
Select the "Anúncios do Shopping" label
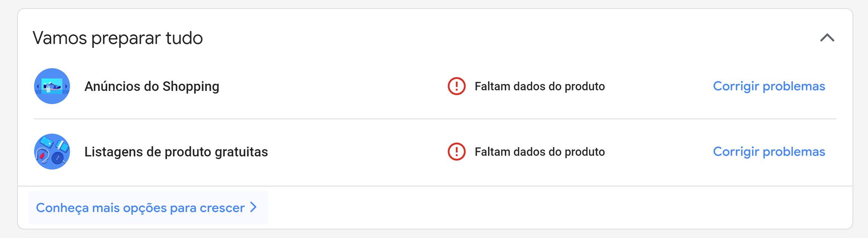[151, 86]
